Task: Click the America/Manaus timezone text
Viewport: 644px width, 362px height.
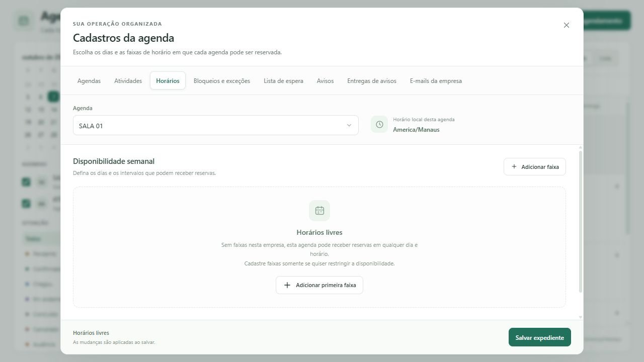Action: tap(416, 130)
